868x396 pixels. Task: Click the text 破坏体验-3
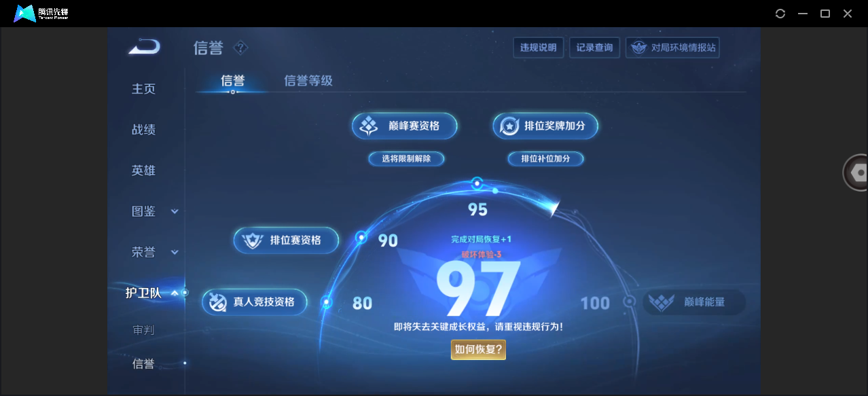pyautogui.click(x=482, y=254)
